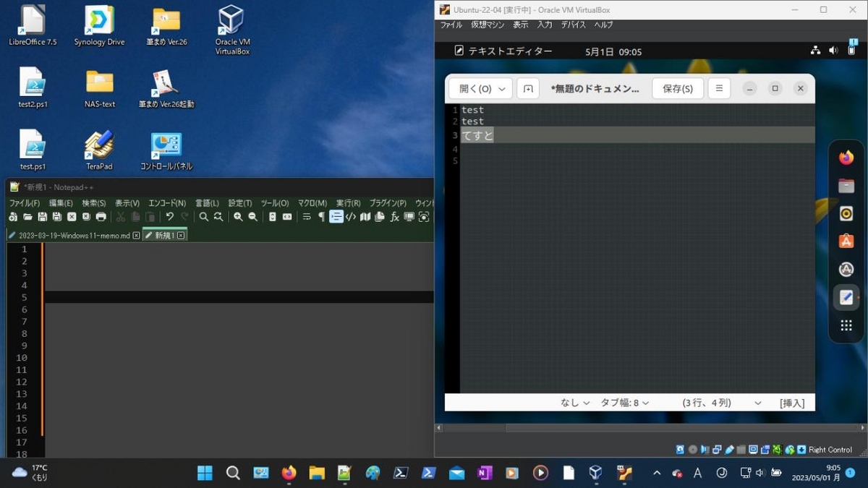The width and height of the screenshot is (868, 488).
Task: Click the NAS-text folder on desktop
Action: click(100, 88)
